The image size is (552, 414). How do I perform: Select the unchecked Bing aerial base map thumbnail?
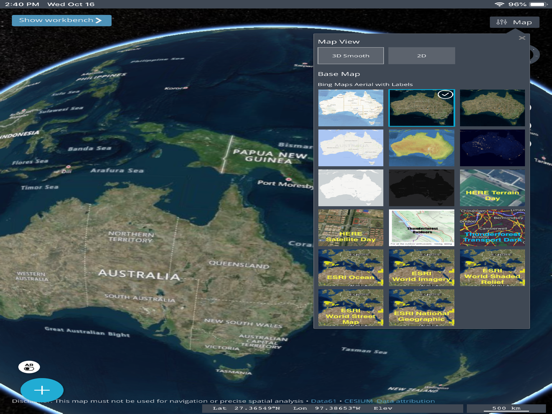coord(492,108)
